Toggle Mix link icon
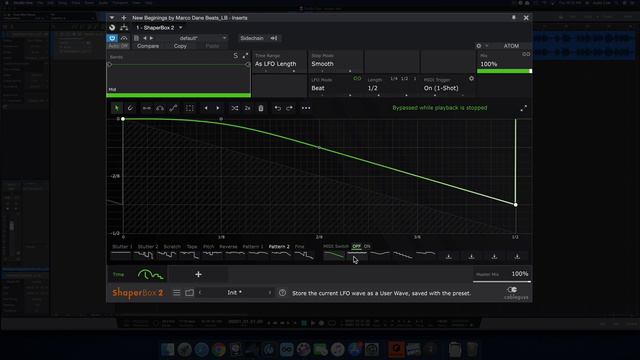Screen dimensions: 640x360 coord(526,54)
